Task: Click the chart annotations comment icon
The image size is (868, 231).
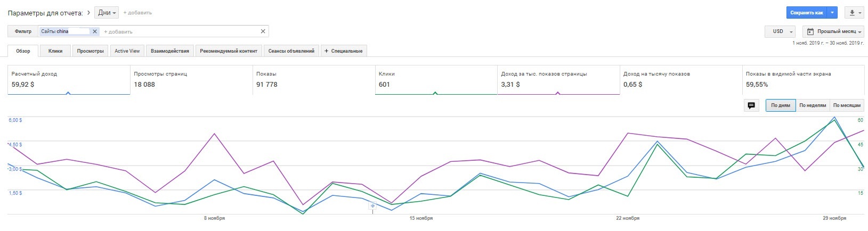Action: [751, 105]
